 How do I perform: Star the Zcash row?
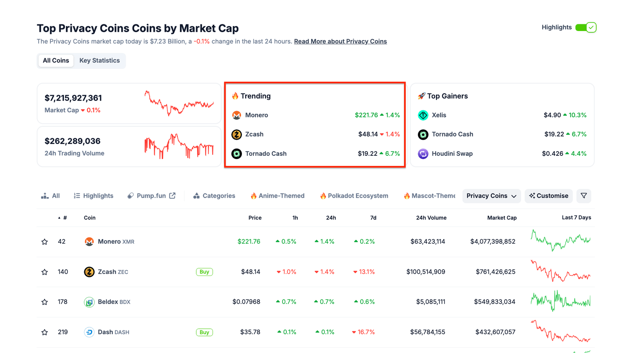click(x=44, y=272)
